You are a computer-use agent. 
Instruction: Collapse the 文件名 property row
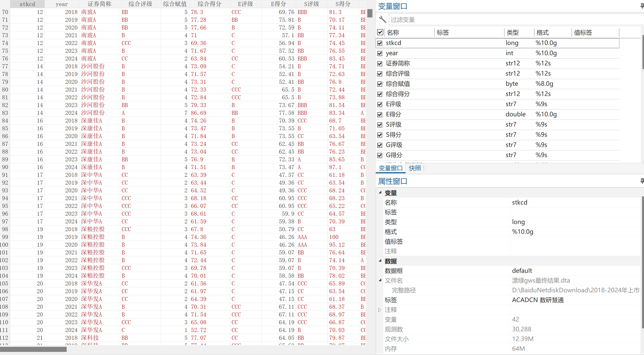pos(380,280)
